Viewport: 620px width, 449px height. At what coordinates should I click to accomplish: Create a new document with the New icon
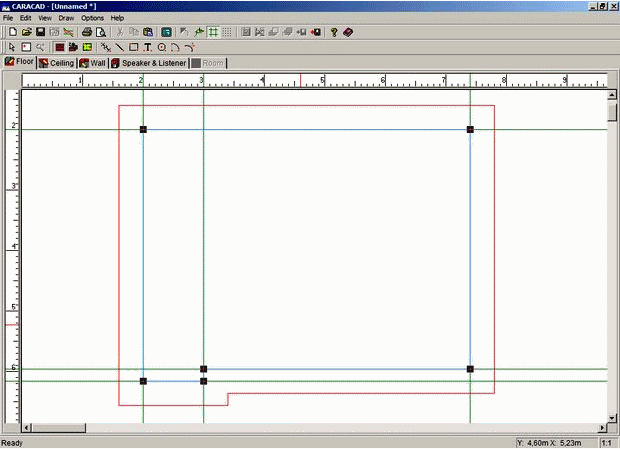13,32
